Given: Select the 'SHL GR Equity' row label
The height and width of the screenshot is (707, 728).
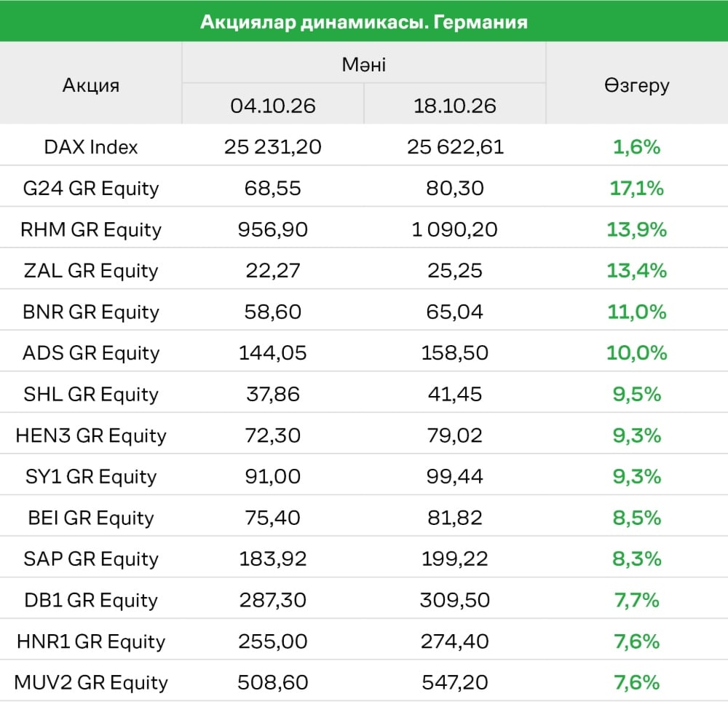Looking at the screenshot, I should [x=91, y=395].
